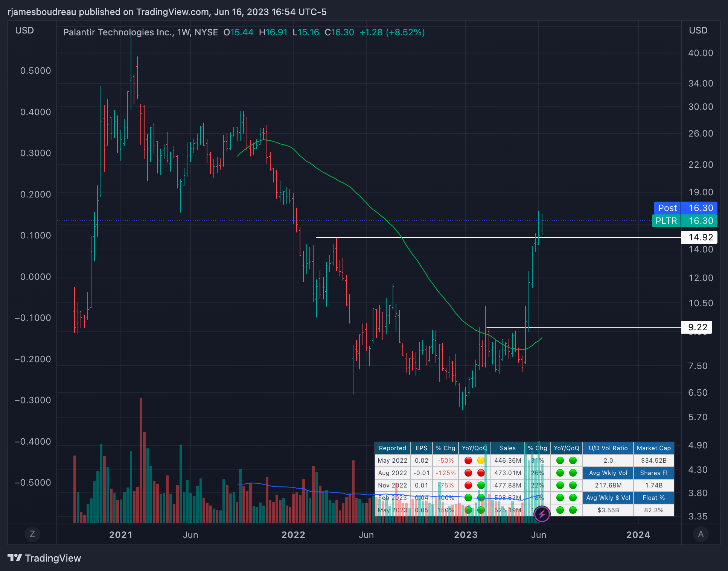Open the right-side USD currency selector

[x=698, y=30]
